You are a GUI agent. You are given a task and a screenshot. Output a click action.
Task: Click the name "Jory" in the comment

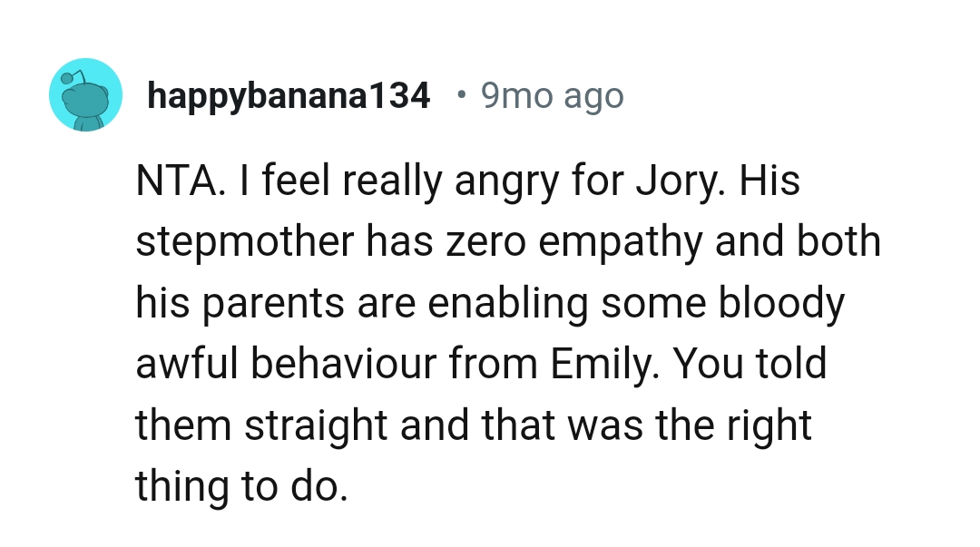pyautogui.click(x=679, y=181)
